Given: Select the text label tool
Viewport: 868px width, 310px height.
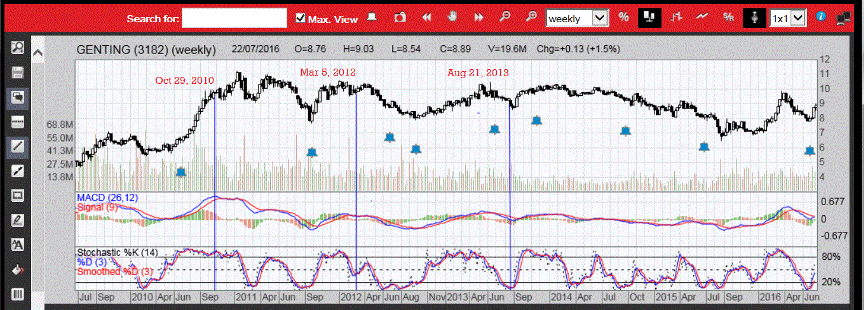Looking at the screenshot, I should [x=17, y=245].
